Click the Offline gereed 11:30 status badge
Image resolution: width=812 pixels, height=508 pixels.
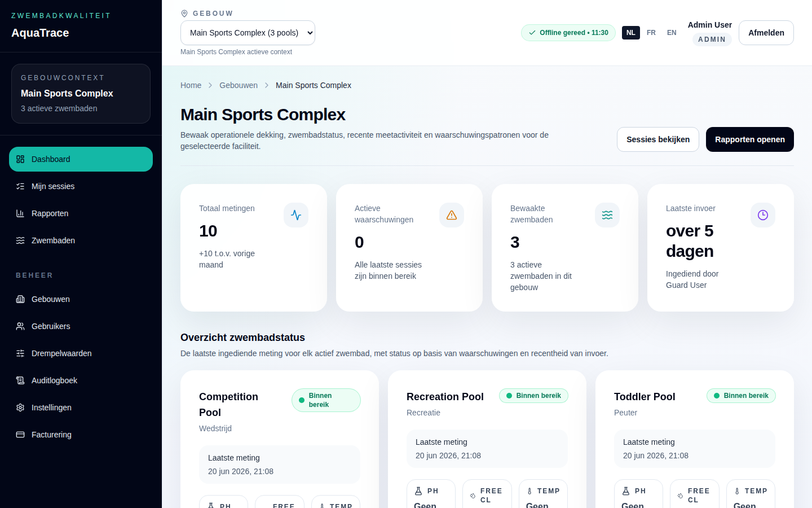pos(568,33)
